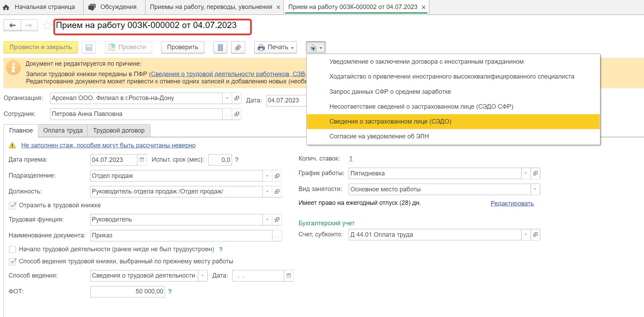Open the Счет, субконто record icon

pos(535,235)
